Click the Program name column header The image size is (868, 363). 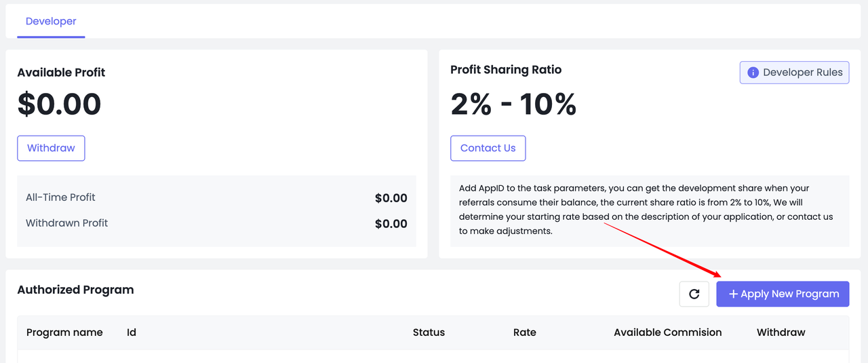tap(64, 332)
